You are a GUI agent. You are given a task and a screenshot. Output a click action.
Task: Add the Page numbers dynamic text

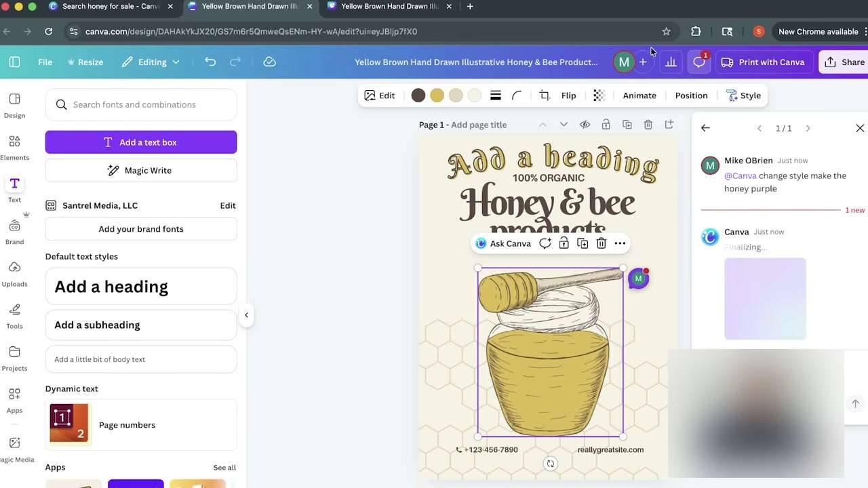pyautogui.click(x=141, y=425)
